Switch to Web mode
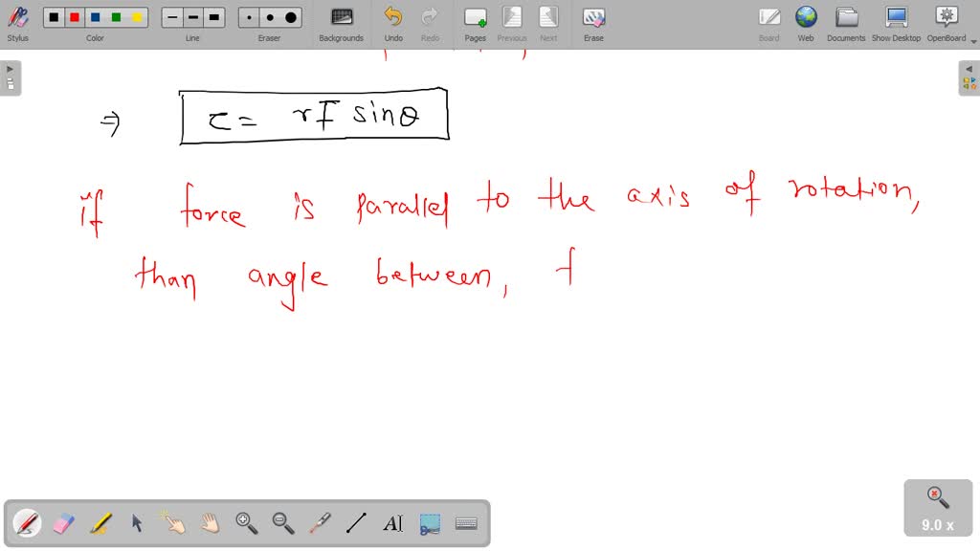The width and height of the screenshot is (980, 551). [806, 21]
